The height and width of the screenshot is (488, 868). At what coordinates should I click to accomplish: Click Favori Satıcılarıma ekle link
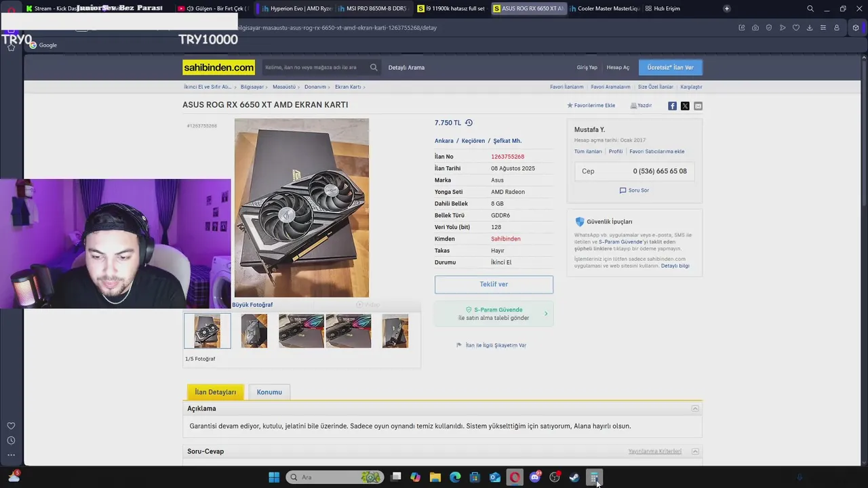pyautogui.click(x=656, y=151)
